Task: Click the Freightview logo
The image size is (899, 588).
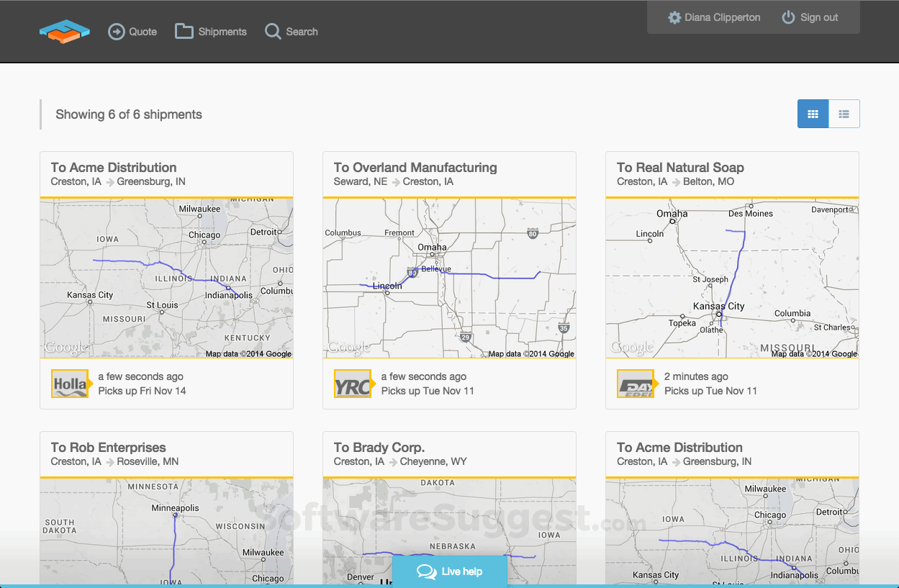Action: pos(64,31)
